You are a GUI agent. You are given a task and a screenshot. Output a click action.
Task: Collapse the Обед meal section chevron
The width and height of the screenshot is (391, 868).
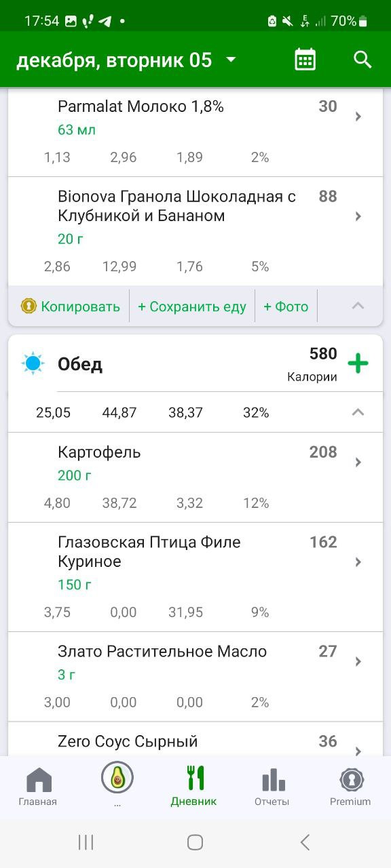pyautogui.click(x=358, y=412)
